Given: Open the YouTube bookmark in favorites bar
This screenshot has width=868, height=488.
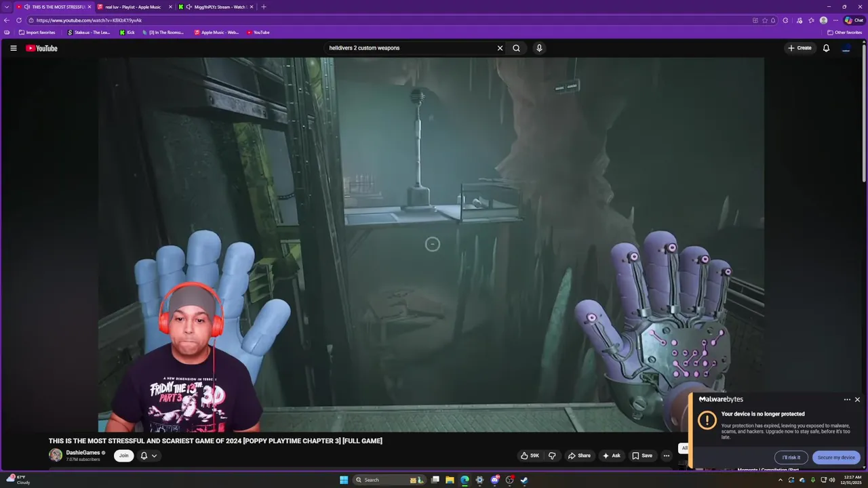Looking at the screenshot, I should pyautogui.click(x=258, y=33).
